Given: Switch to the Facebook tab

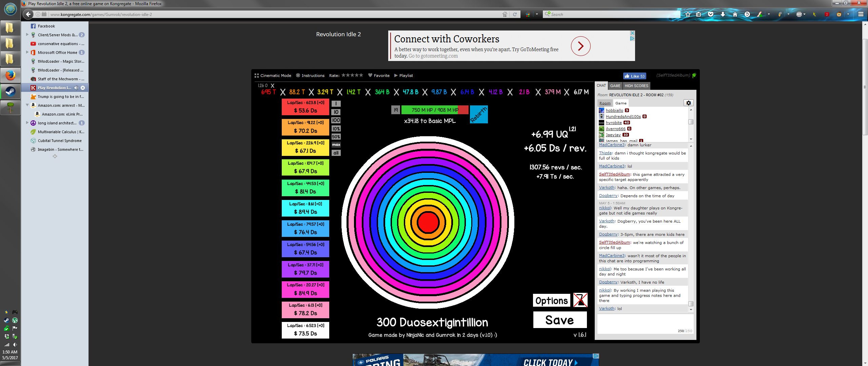Looking at the screenshot, I should pos(55,26).
